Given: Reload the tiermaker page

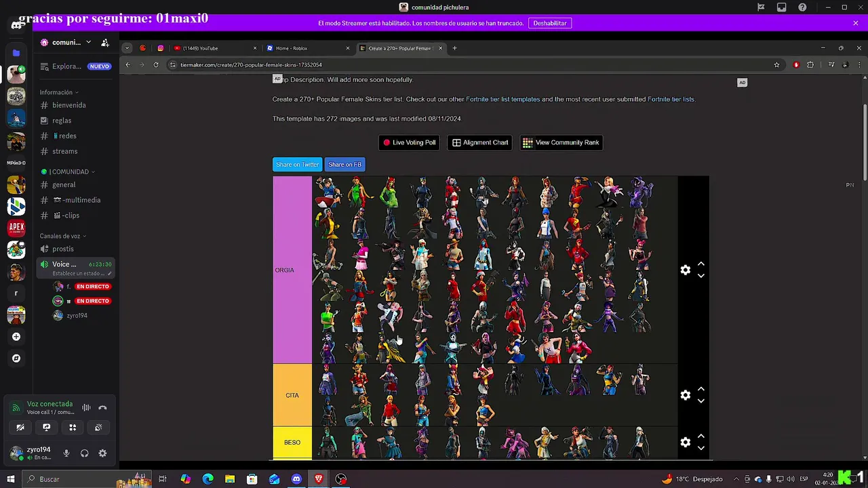Looking at the screenshot, I should coord(156,65).
